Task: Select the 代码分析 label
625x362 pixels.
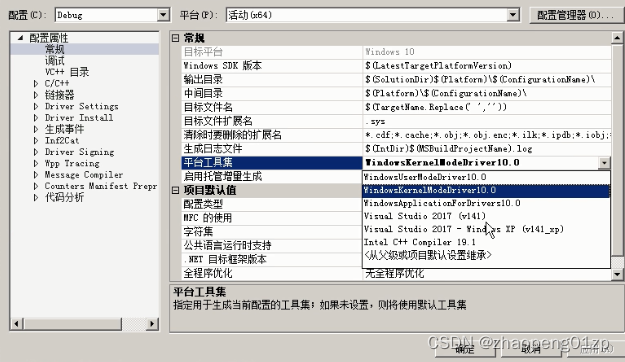Action: pyautogui.click(x=64, y=197)
